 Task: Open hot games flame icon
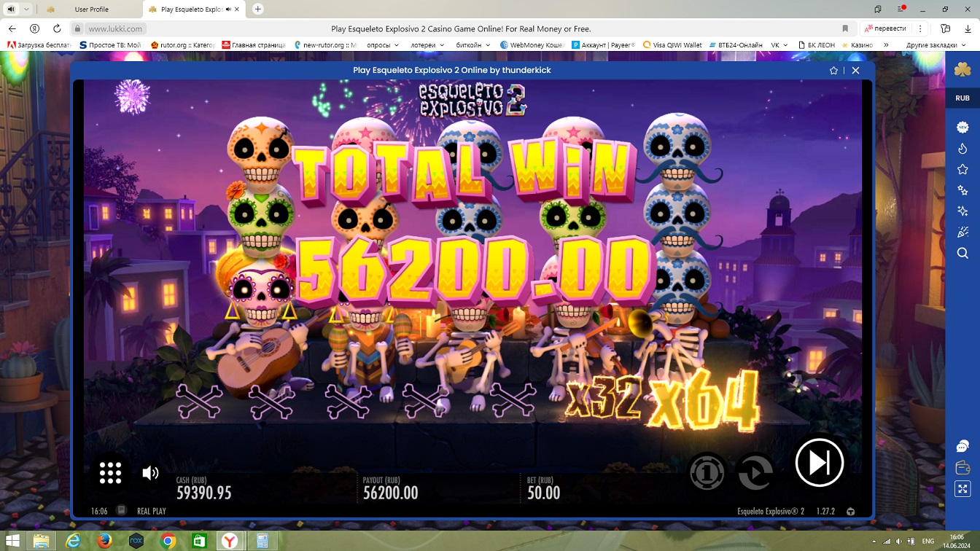[962, 149]
